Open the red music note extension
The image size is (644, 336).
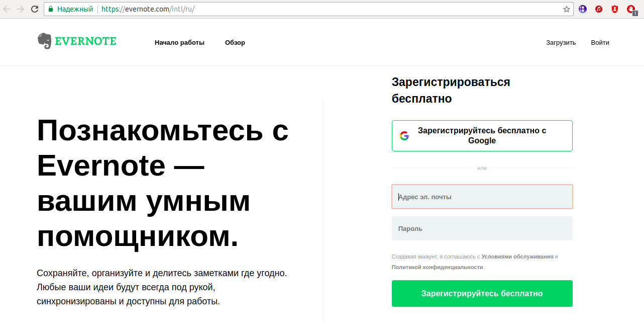pyautogui.click(x=599, y=9)
